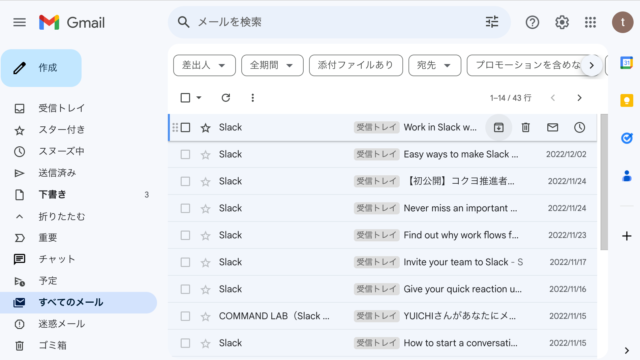Viewport: 640px width, 360px height.
Task: Open the YUICHIさんがあなたに email
Action: (x=382, y=316)
